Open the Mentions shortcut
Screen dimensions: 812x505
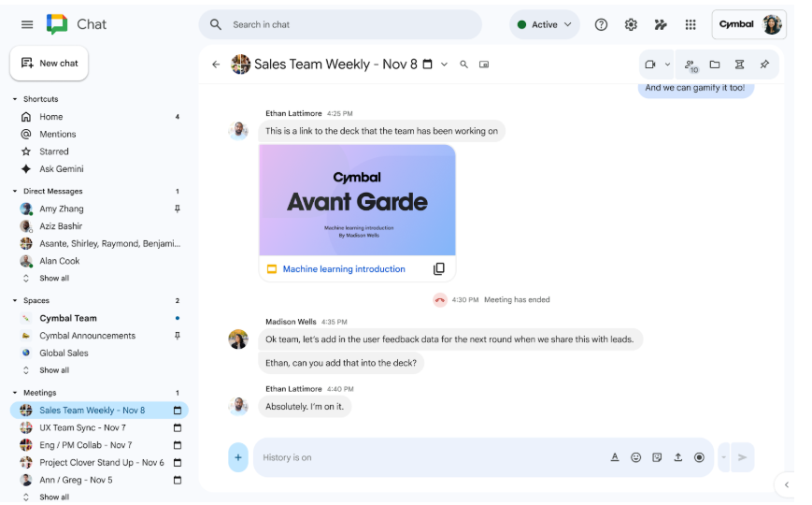pos(57,134)
